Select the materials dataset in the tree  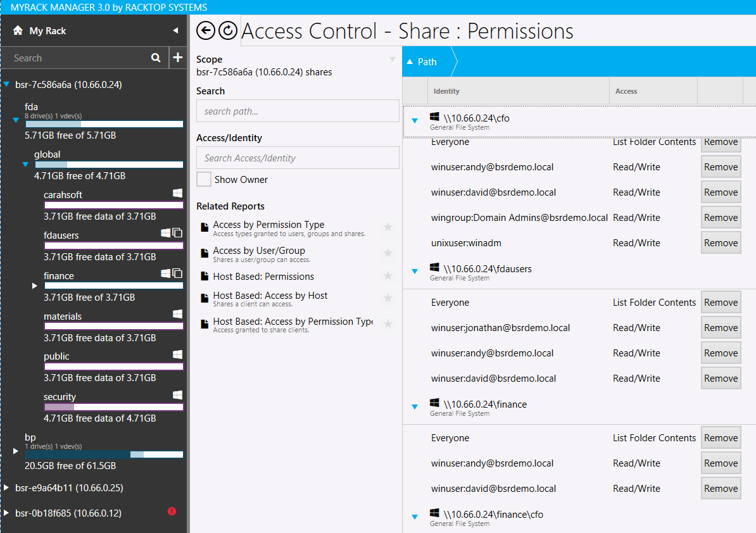(x=63, y=316)
